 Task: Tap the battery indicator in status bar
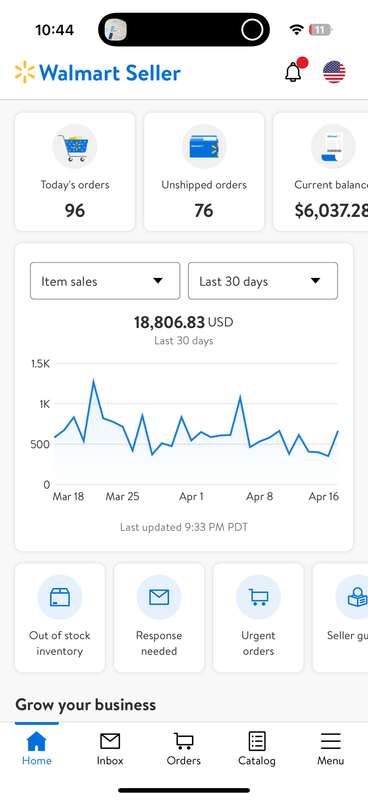(321, 30)
